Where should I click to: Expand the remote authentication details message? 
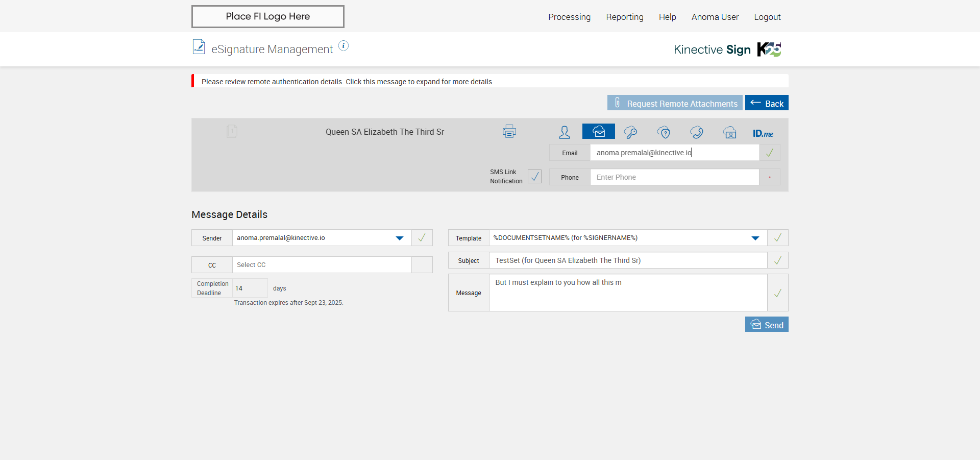(x=347, y=82)
